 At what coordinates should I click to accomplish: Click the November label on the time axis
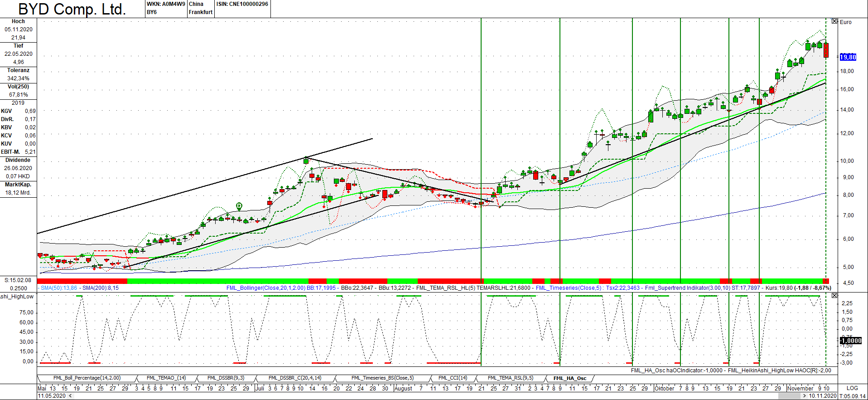pyautogui.click(x=800, y=388)
